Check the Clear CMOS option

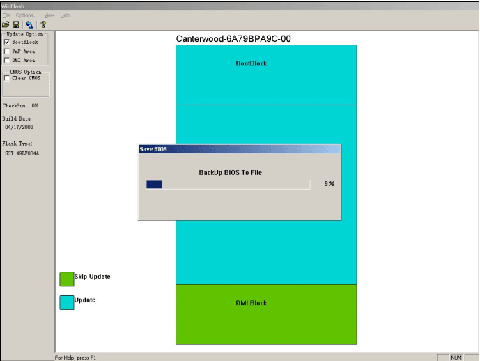pyautogui.click(x=7, y=78)
